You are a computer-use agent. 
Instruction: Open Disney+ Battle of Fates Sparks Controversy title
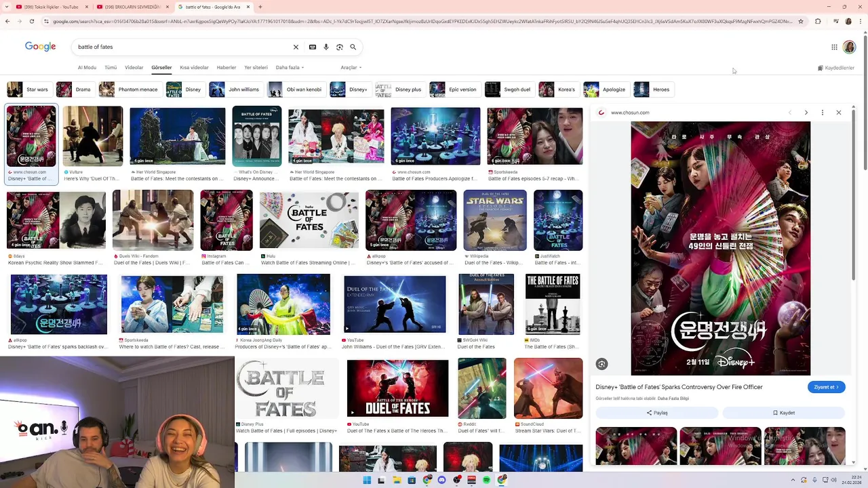coord(679,387)
